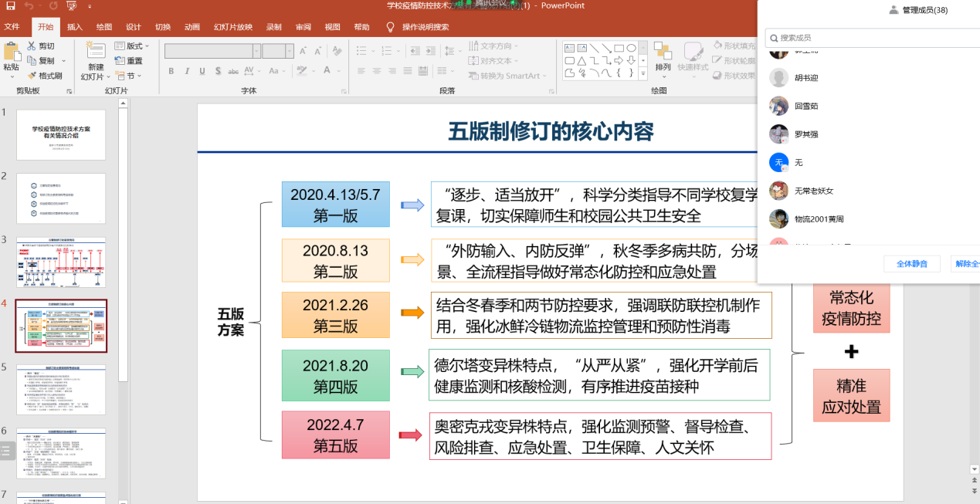The width and height of the screenshot is (980, 504).
Task: Switch to the Slide Show (幻灯片放映) tab
Action: (x=232, y=27)
